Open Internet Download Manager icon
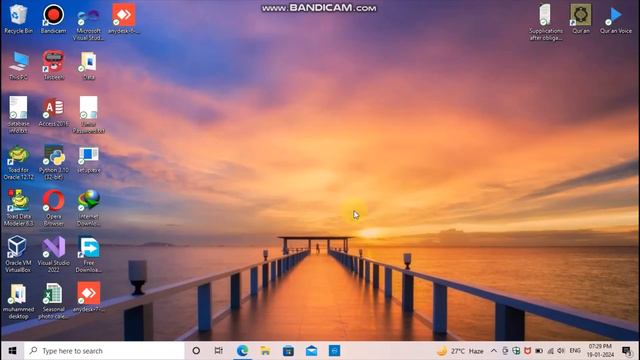Viewport: 640px width, 360px height. [89, 208]
